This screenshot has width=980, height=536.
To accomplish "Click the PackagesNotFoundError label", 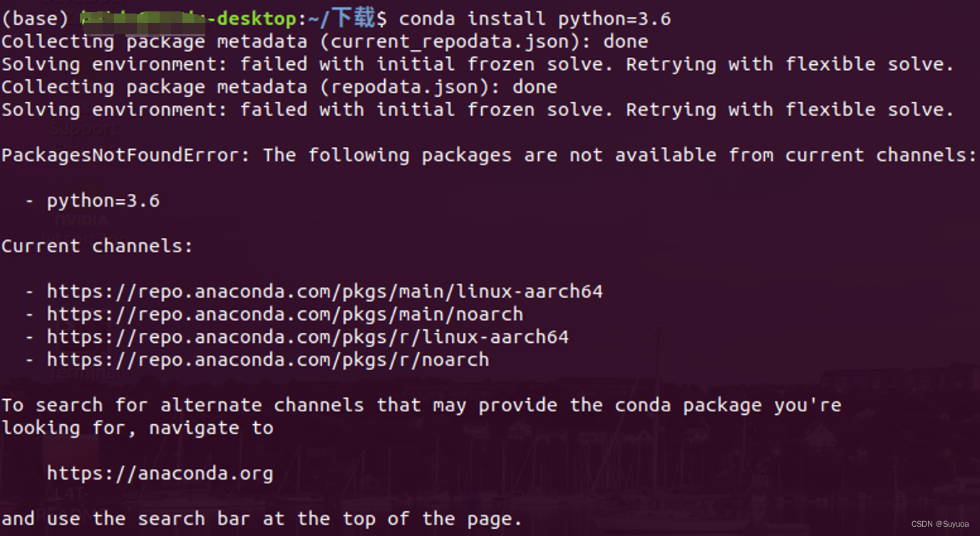I will point(125,155).
